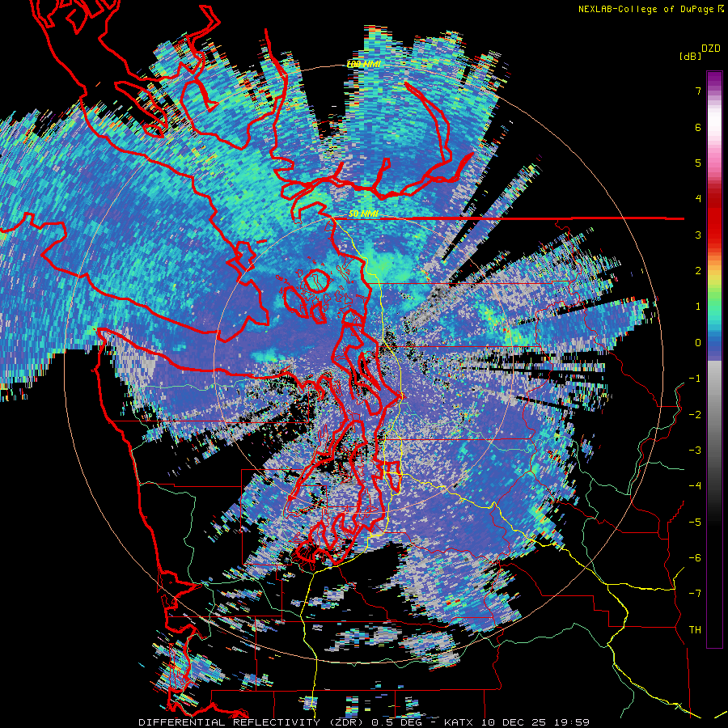Click the -2 tick label on color scale

(695, 415)
